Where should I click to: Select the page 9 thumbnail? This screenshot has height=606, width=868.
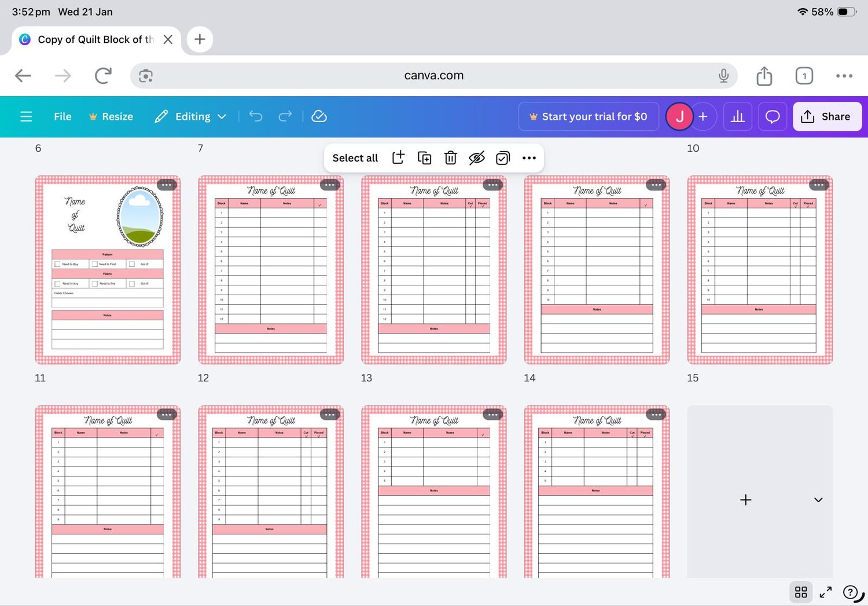pyautogui.click(x=597, y=270)
